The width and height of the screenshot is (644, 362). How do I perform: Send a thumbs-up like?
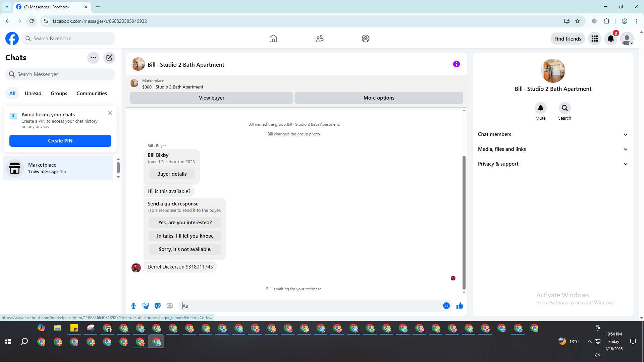coord(460,306)
